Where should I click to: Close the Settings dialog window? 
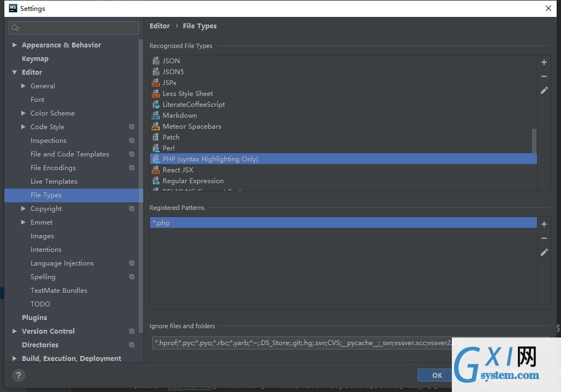(x=548, y=8)
